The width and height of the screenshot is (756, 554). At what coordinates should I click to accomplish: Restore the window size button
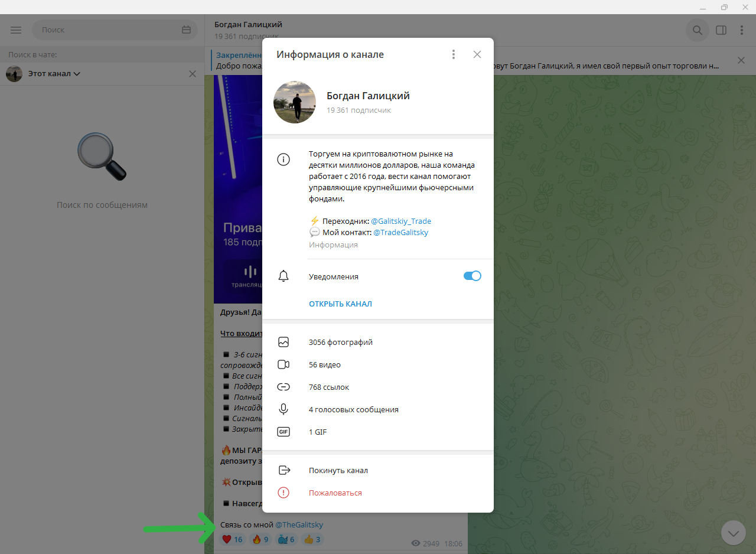(x=724, y=7)
